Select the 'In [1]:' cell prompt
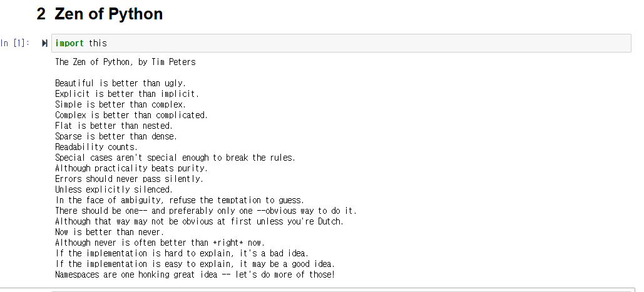Viewport: 644px width, 292px height. point(15,43)
